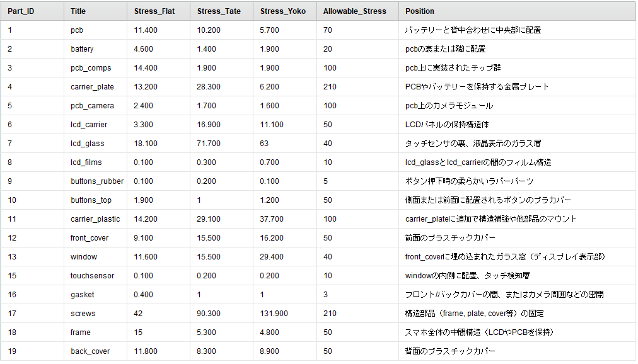Sort by Stress_Flat column header
Screen dimensions: 638x364
(158, 11)
